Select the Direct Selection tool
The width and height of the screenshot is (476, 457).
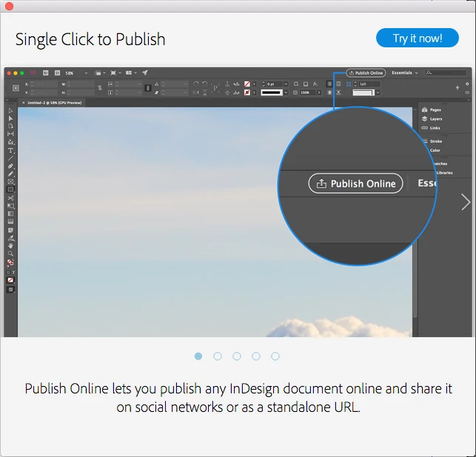pyautogui.click(x=10, y=118)
